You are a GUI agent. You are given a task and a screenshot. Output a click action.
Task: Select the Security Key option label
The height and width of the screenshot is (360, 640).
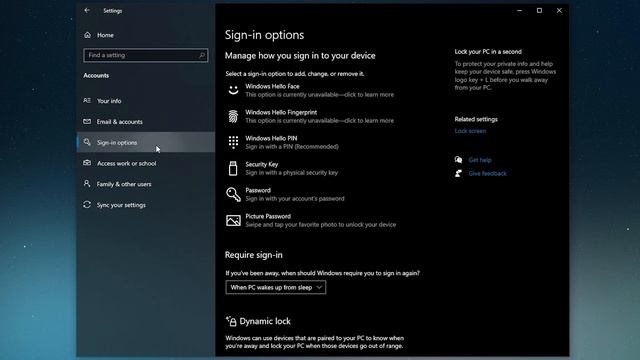point(262,164)
